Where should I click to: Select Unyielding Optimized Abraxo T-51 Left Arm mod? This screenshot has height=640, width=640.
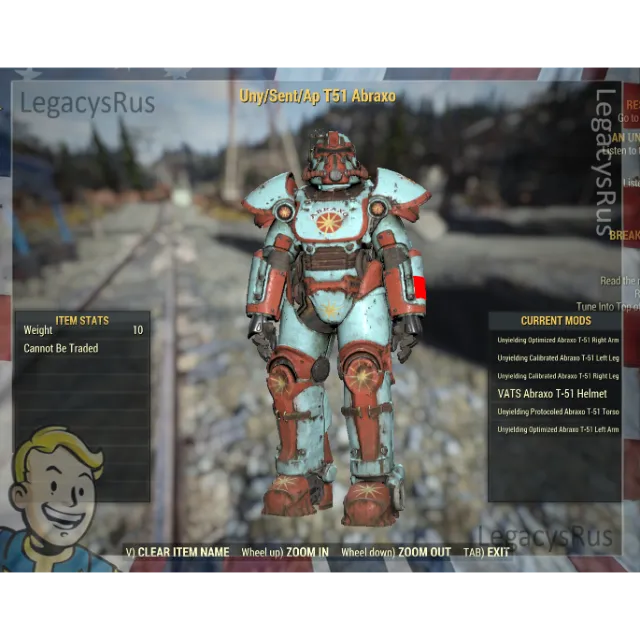tap(557, 430)
